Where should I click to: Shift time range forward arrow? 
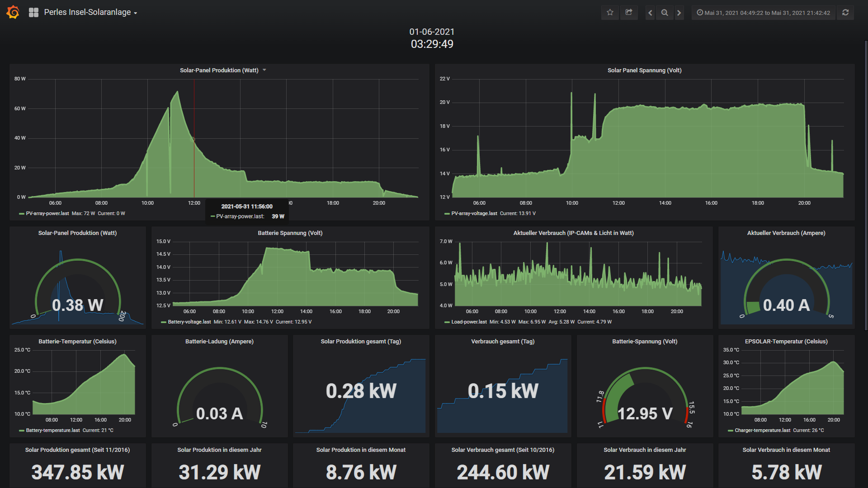pyautogui.click(x=679, y=13)
